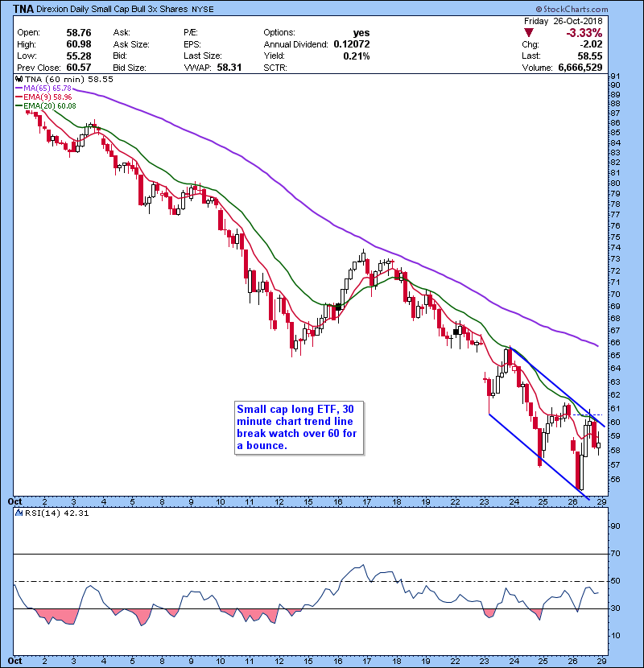Click the 'Bid:' label
The image size is (644, 668).
(x=120, y=56)
